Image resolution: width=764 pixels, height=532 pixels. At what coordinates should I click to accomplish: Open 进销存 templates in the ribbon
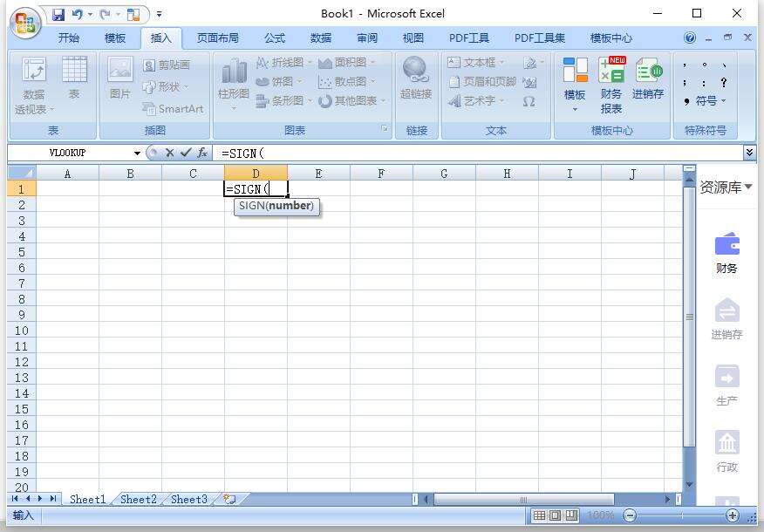pos(648,78)
